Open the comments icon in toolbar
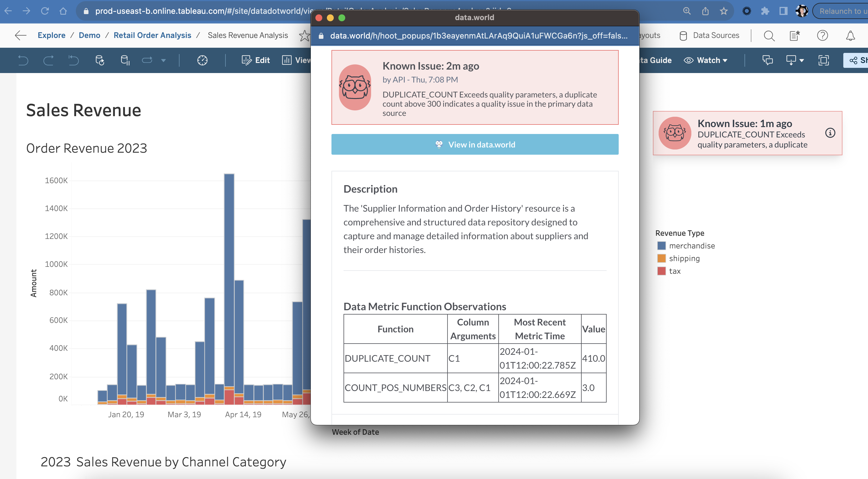This screenshot has width=868, height=479. click(x=767, y=60)
